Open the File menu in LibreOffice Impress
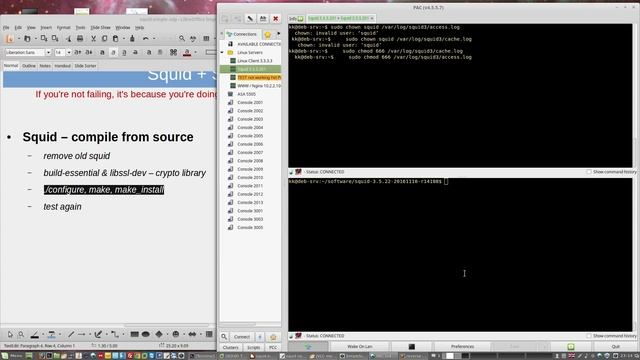The image size is (640, 360). click(x=6, y=27)
